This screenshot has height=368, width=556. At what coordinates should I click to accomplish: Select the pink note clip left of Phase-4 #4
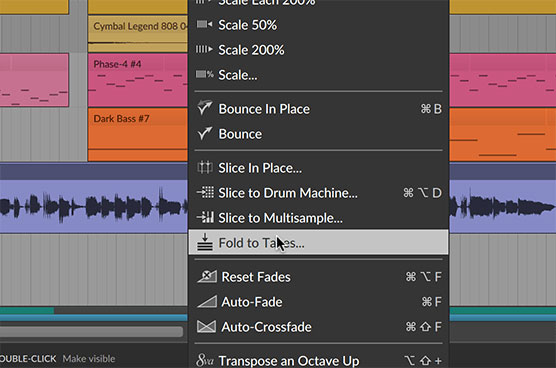pos(34,80)
